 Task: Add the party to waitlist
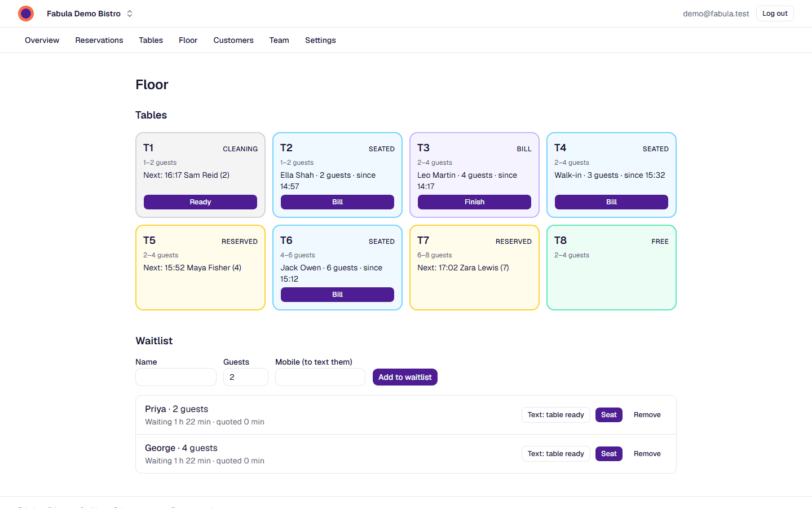click(x=405, y=377)
